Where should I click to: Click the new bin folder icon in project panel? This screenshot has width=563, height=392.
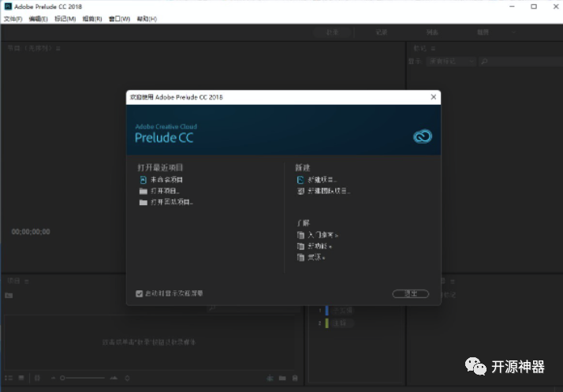pyautogui.click(x=9, y=295)
